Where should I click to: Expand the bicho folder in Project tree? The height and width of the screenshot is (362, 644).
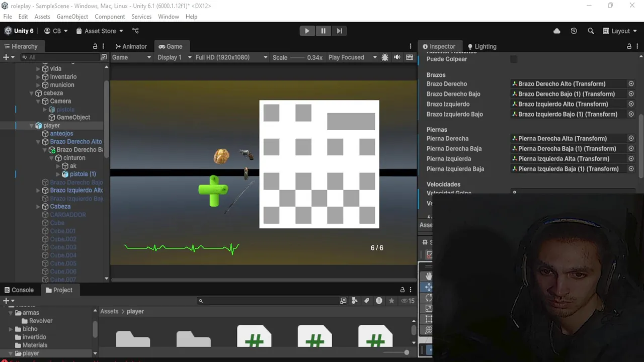click(x=11, y=329)
